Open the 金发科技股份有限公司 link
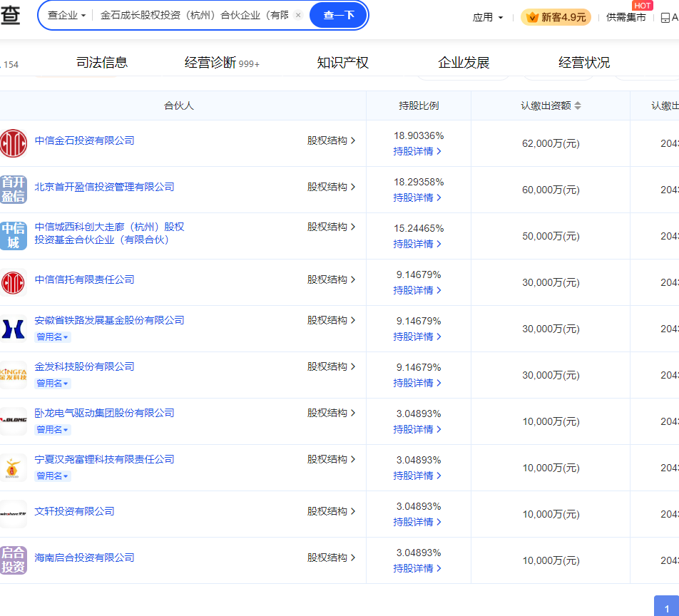Screen dimensions: 679x616 [84, 366]
